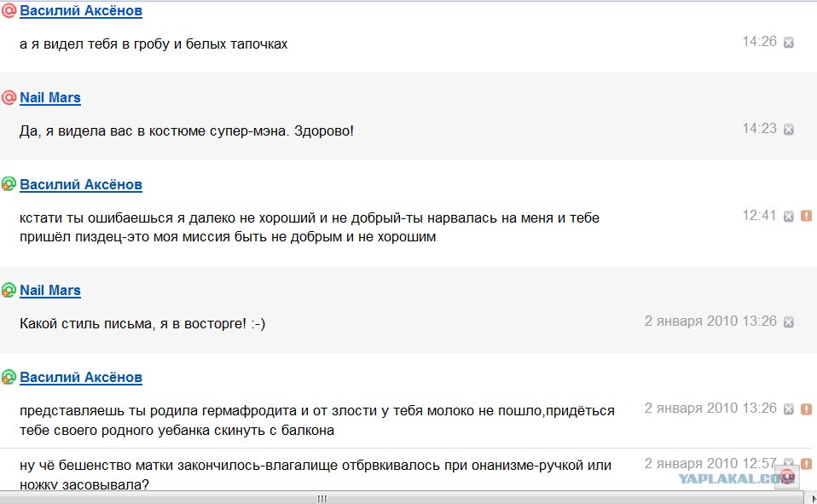Open Nail Mars link above стиль письма message
The width and height of the screenshot is (817, 504).
coord(50,290)
